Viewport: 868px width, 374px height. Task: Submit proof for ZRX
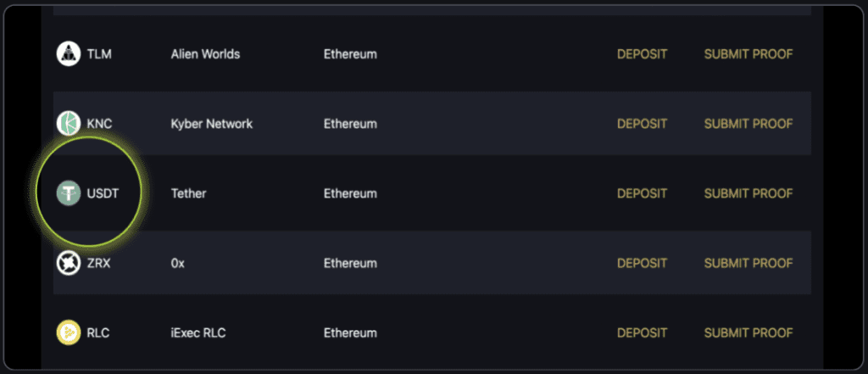(x=748, y=264)
